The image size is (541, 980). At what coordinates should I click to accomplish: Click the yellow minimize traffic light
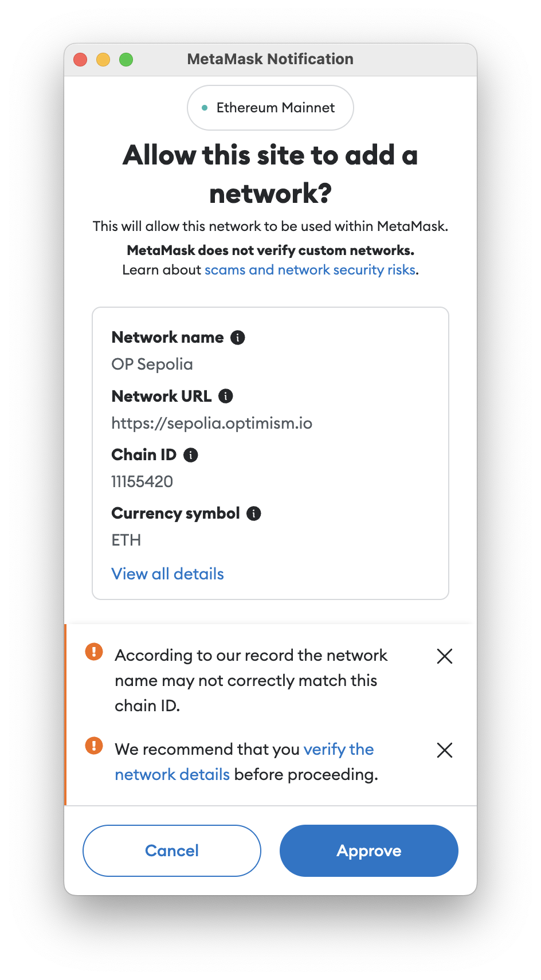(103, 59)
